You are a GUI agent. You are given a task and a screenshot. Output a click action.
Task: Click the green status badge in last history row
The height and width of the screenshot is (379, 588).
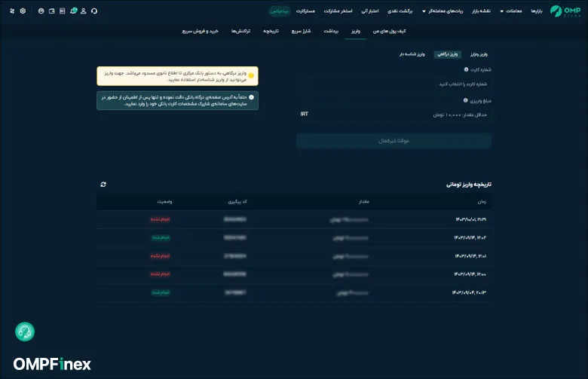point(161,292)
